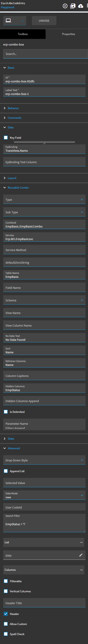The image size is (88, 644).
Task: Click the save disk icon
Action: tap(73, 6)
